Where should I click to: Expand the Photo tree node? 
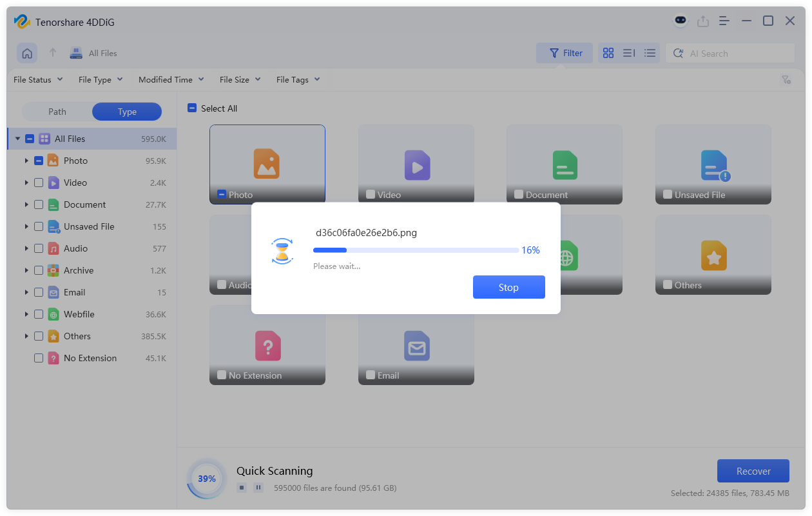26,161
